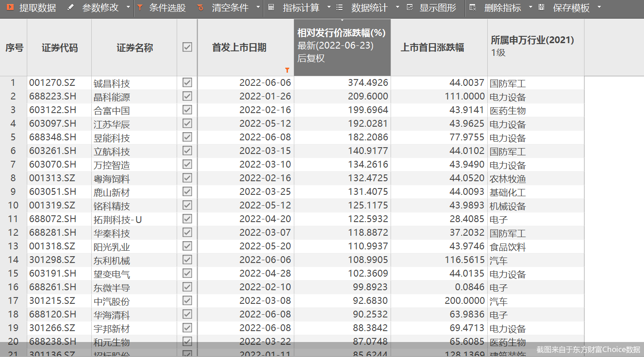Click the 删除指标 delete icon
Image resolution: width=644 pixels, height=357 pixels.
(472, 7)
